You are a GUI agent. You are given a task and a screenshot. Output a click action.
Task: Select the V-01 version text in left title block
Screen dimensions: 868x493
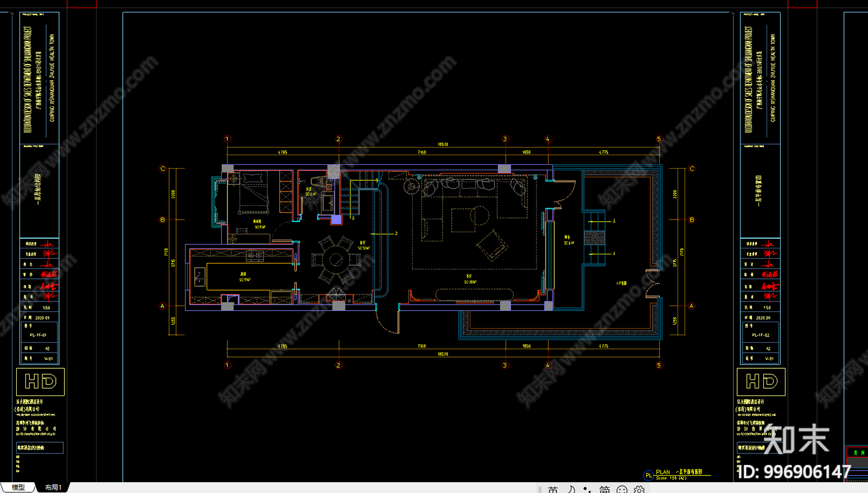(48, 358)
